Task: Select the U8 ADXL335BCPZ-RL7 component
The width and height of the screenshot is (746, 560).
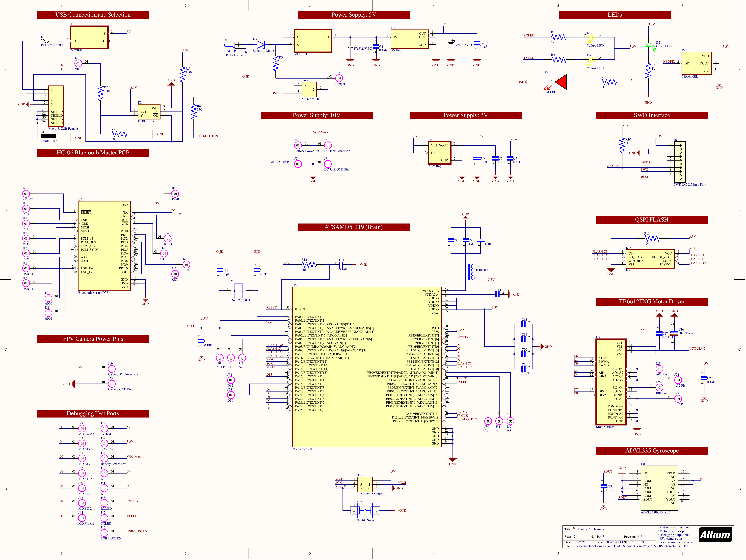Action: [659, 488]
